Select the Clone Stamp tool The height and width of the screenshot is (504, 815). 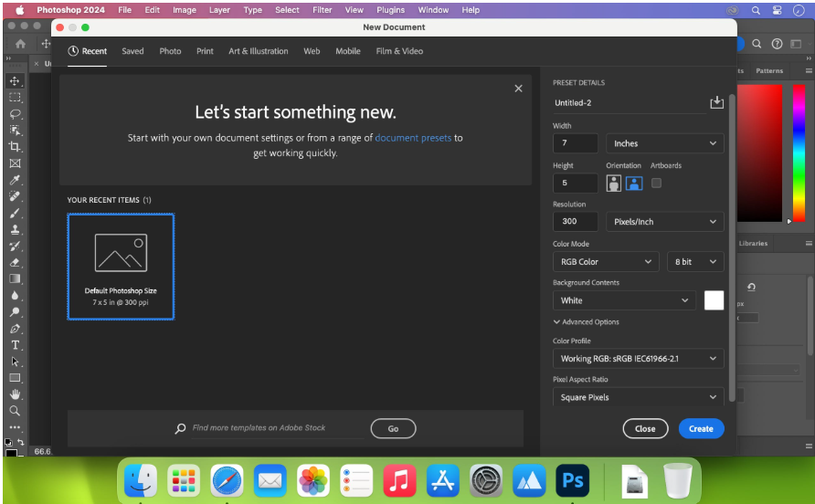coord(15,229)
